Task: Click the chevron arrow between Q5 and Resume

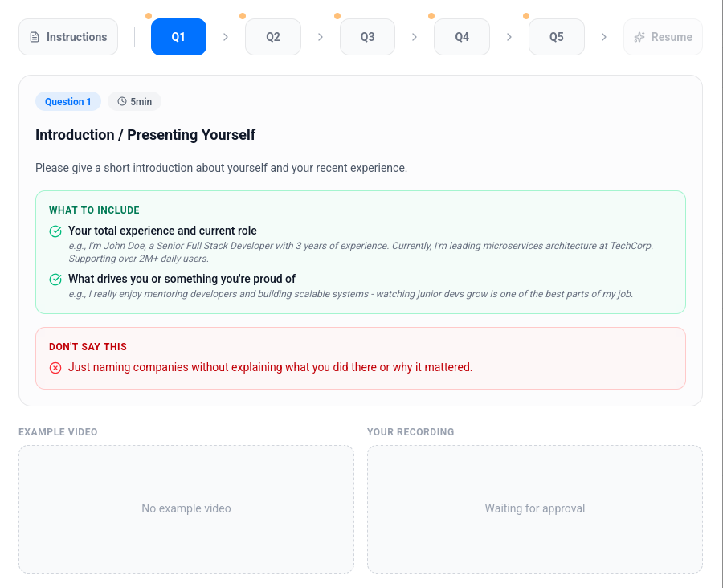Action: click(x=604, y=37)
